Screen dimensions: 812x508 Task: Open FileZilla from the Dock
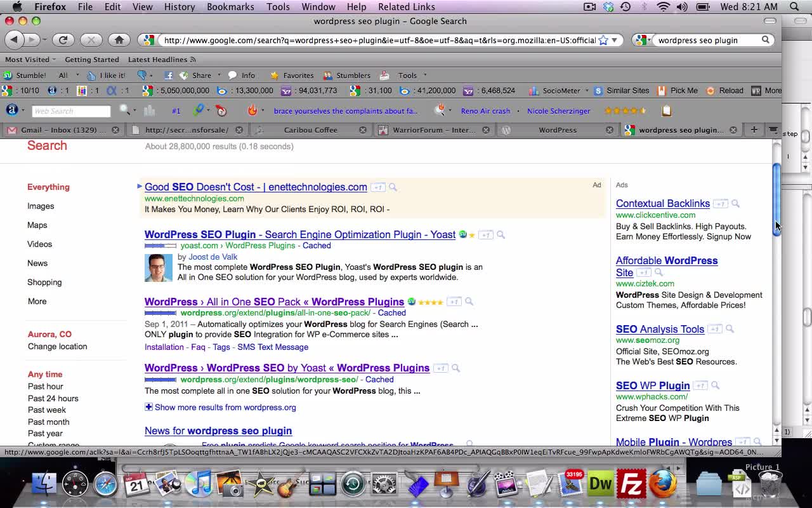pos(631,485)
